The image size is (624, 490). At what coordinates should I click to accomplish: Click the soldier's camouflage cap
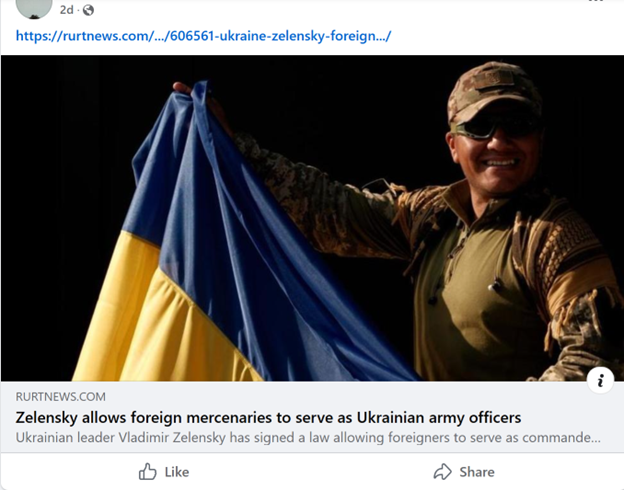(493, 90)
